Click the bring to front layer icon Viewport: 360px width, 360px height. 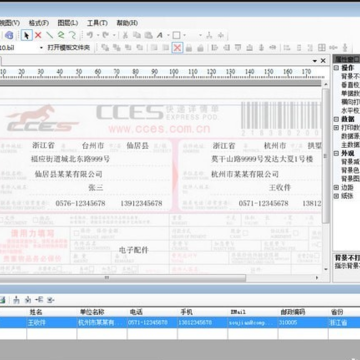point(105,48)
